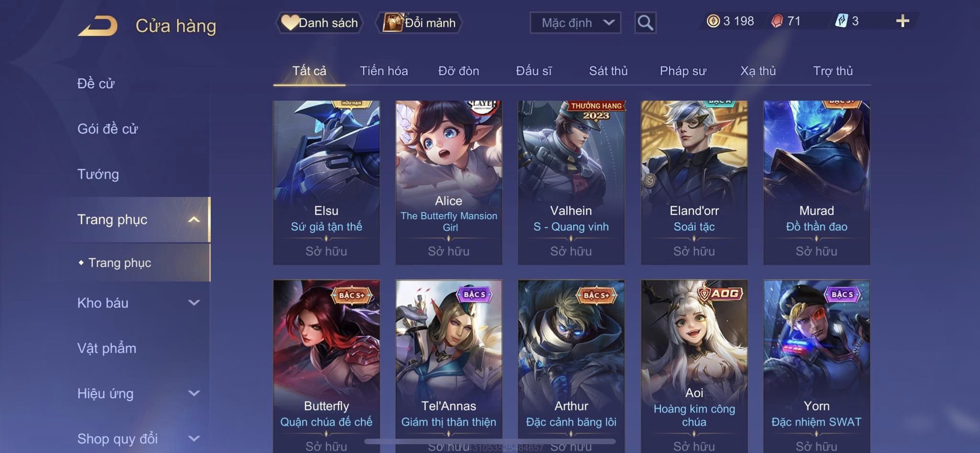This screenshot has height=453, width=980.
Task: Open Danh sách wishlist heart button
Action: [319, 23]
